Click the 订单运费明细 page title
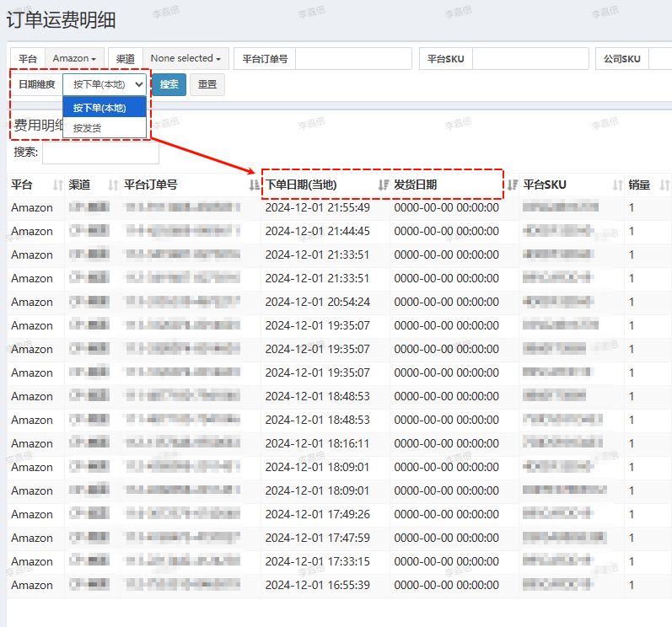 coord(61,20)
